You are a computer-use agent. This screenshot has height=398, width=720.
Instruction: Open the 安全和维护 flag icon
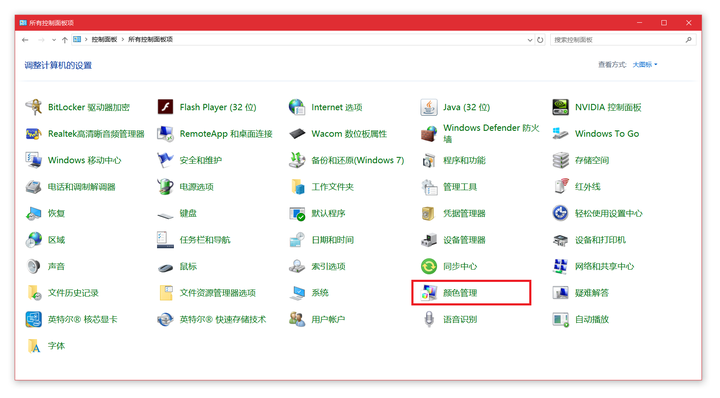[165, 160]
